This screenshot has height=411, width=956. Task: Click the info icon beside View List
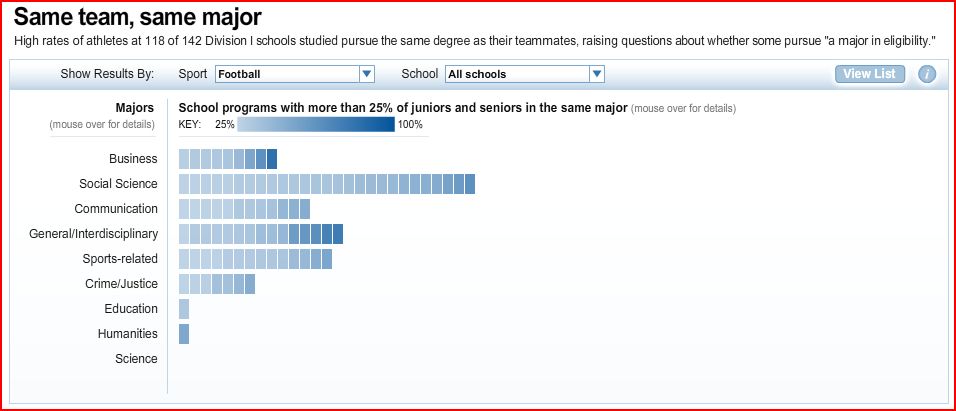coord(927,74)
